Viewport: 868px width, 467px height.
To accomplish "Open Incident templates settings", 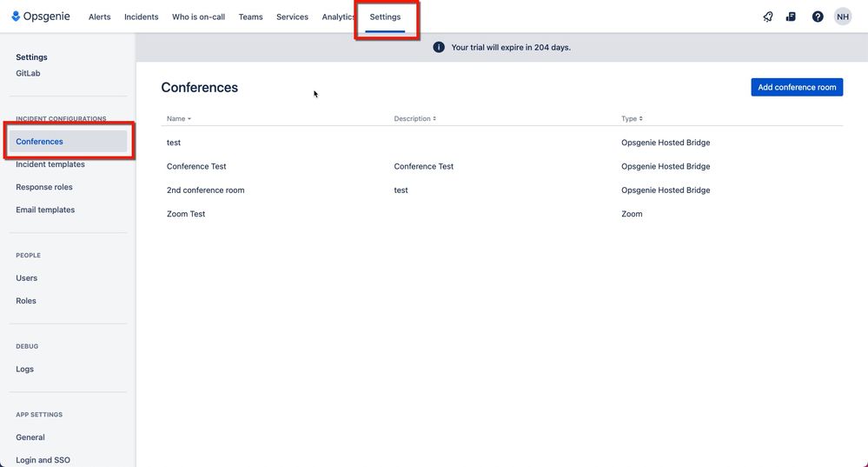I will pos(50,164).
